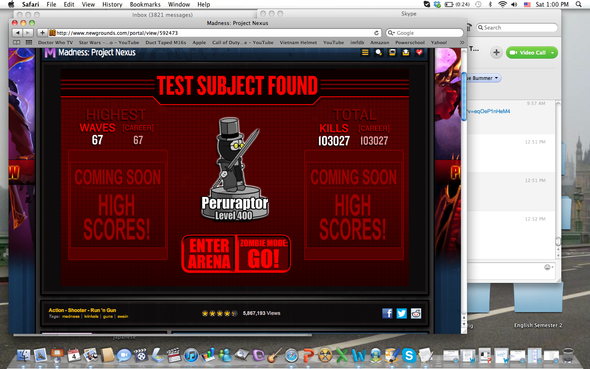Reload the Newgrounds page

[376, 33]
